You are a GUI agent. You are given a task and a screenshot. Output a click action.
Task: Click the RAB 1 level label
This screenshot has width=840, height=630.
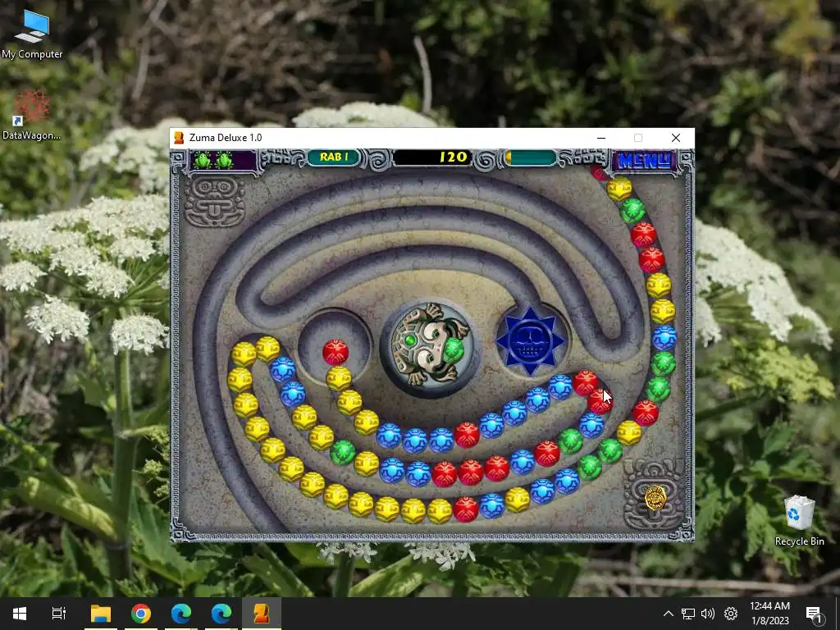coord(334,157)
